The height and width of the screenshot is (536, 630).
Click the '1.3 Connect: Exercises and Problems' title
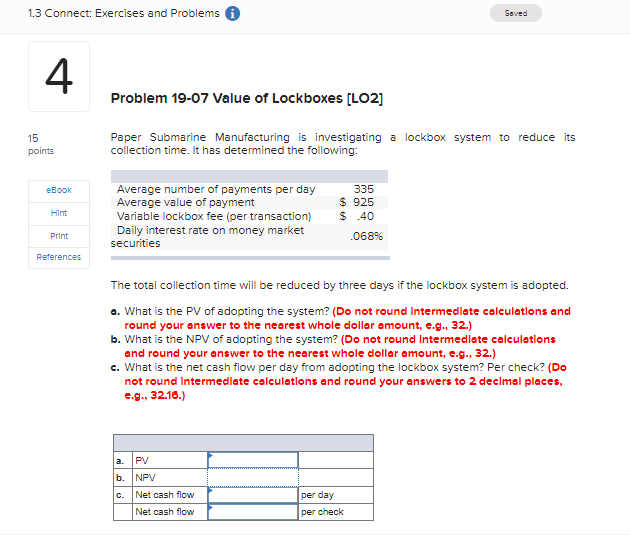point(124,13)
